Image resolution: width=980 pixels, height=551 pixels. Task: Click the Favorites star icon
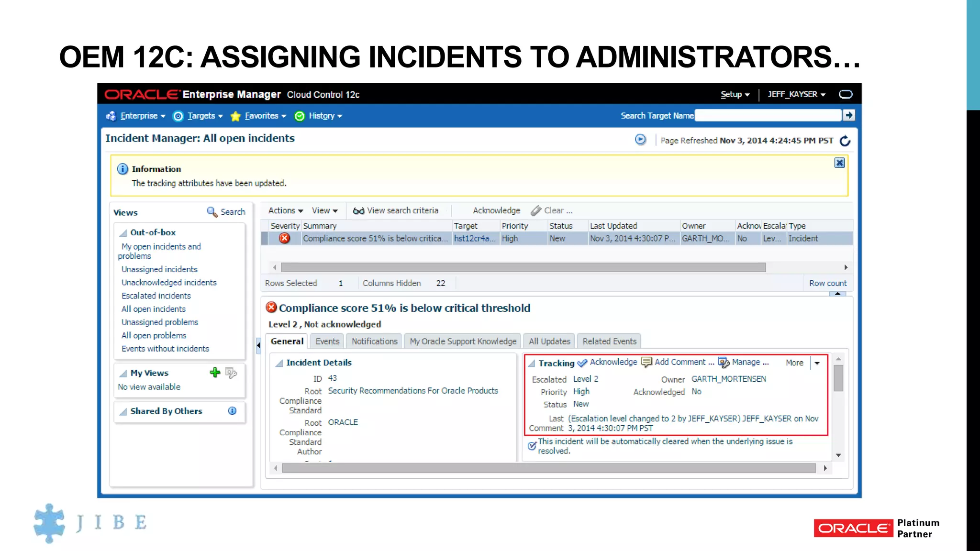pyautogui.click(x=235, y=116)
